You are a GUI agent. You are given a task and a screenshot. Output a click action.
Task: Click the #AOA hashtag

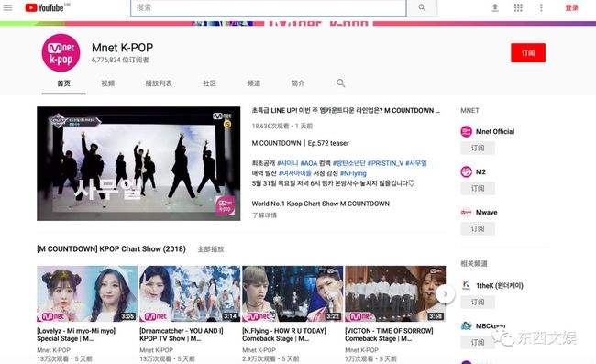pyautogui.click(x=309, y=163)
